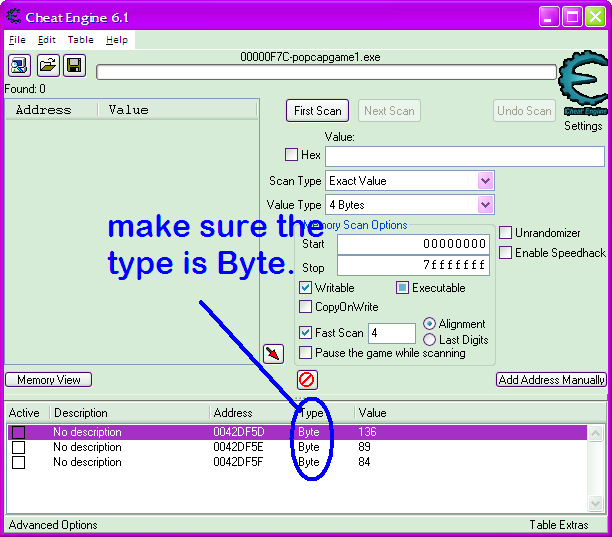
Task: Open the File menu
Action: tap(17, 40)
